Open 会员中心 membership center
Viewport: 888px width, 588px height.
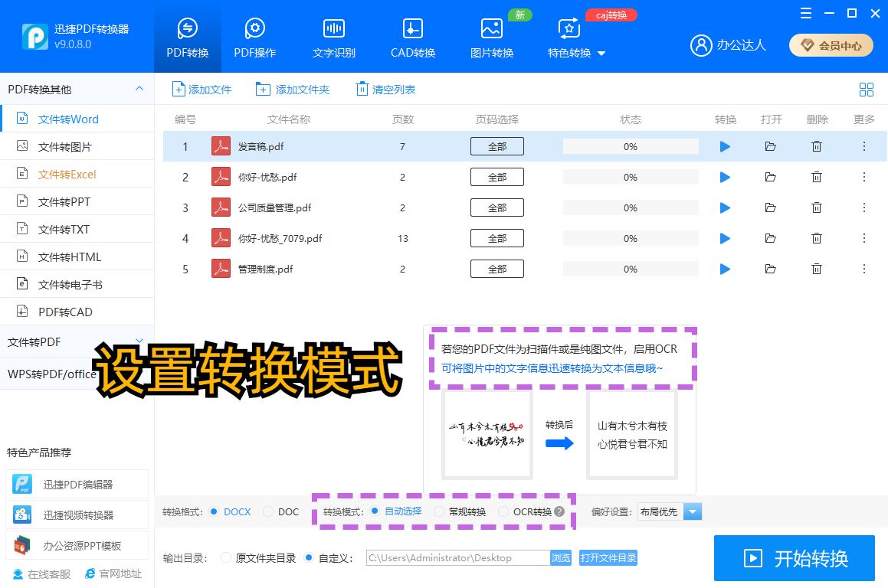tap(831, 45)
